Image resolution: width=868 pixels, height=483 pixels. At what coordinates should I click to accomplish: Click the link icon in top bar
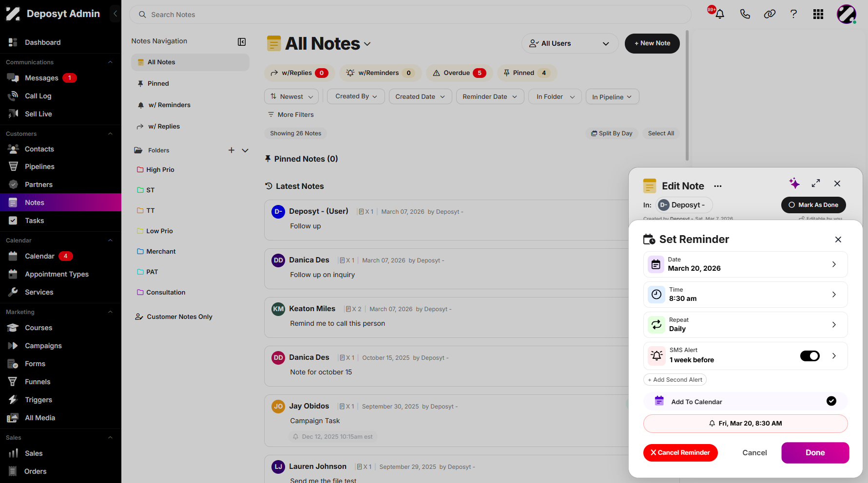770,14
